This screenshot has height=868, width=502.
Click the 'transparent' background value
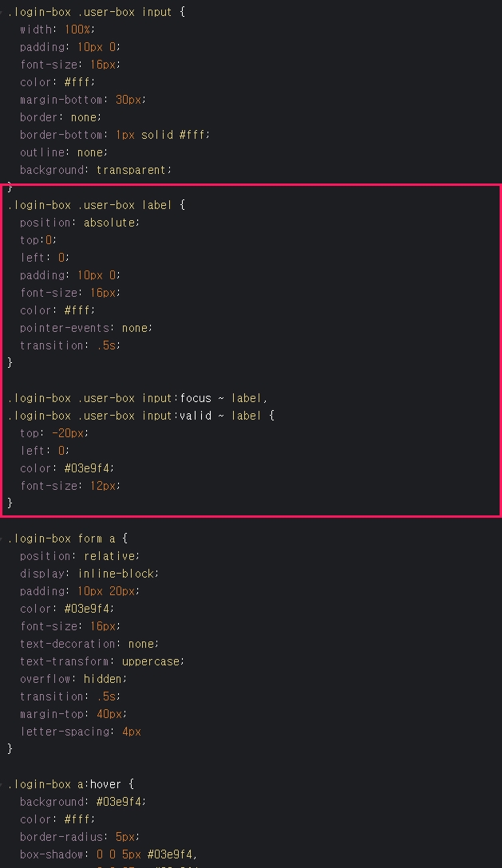132,170
